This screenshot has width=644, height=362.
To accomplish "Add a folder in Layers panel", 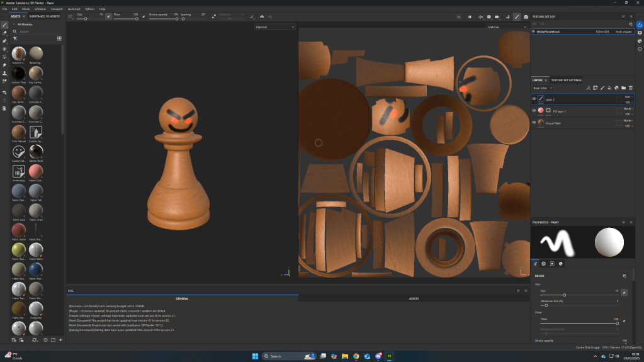I will [x=624, y=88].
